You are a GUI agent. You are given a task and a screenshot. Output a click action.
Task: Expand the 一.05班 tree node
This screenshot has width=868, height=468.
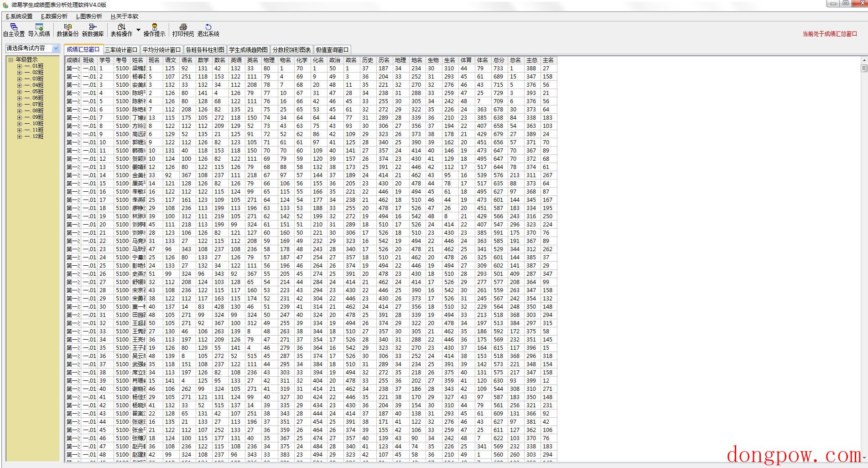(19, 92)
